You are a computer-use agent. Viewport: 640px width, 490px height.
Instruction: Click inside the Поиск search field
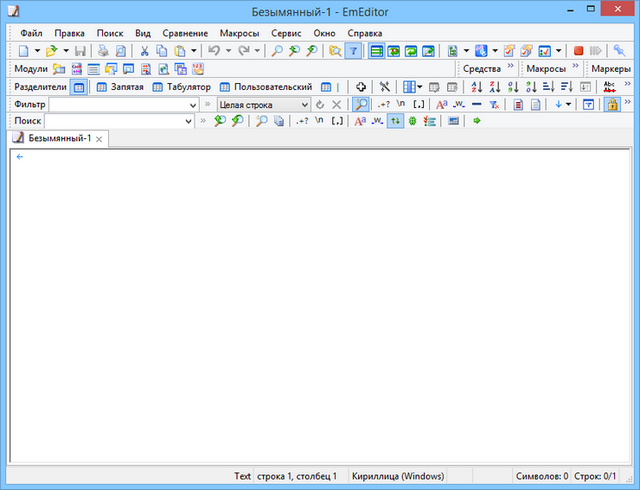tap(115, 121)
